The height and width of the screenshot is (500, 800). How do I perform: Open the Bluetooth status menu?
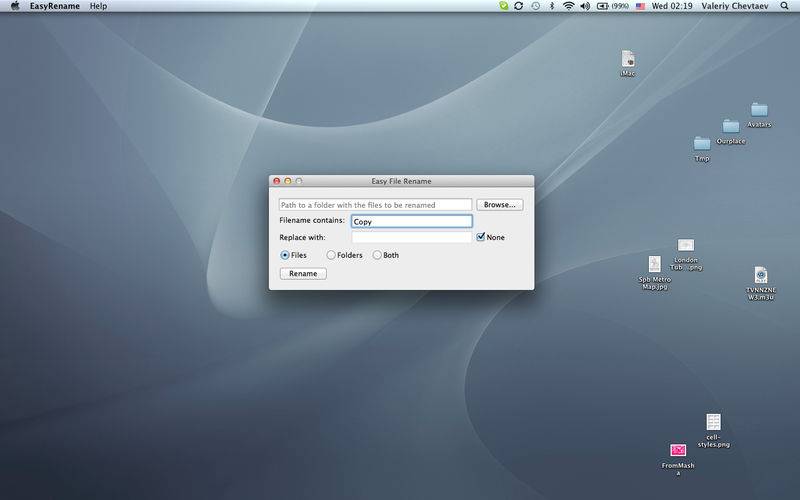pos(552,6)
